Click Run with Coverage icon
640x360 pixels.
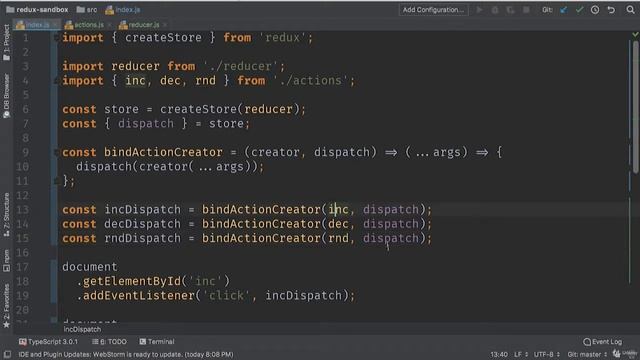(510, 10)
